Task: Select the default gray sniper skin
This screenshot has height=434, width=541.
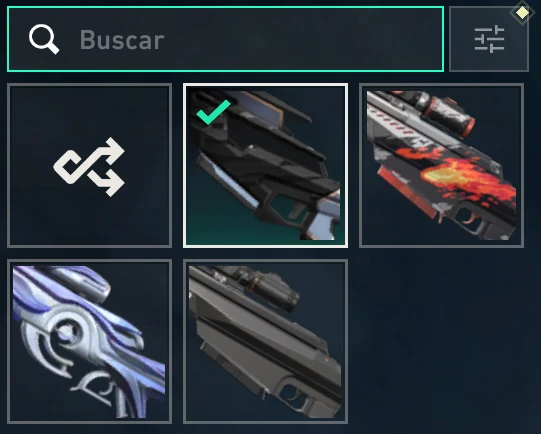Action: (x=265, y=342)
